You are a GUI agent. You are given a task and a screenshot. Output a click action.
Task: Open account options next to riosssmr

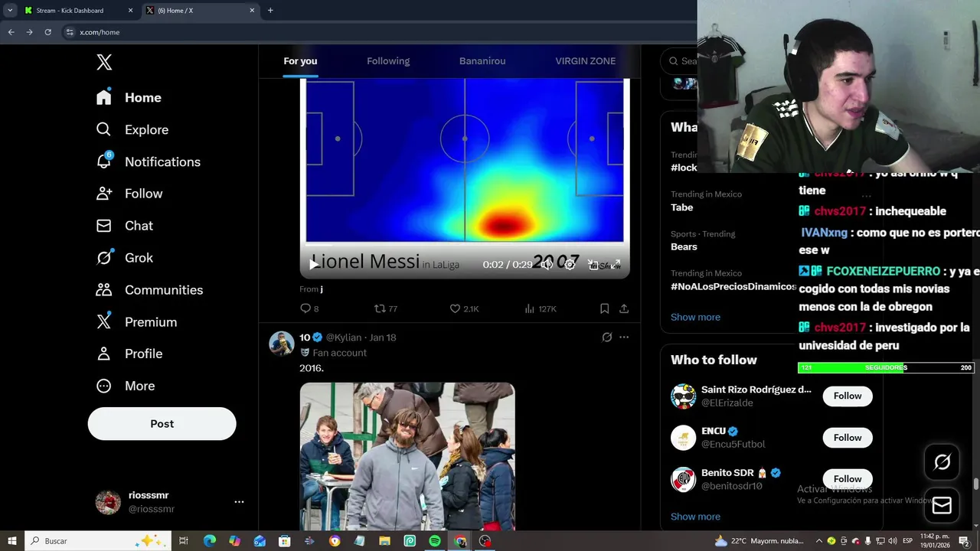point(239,502)
